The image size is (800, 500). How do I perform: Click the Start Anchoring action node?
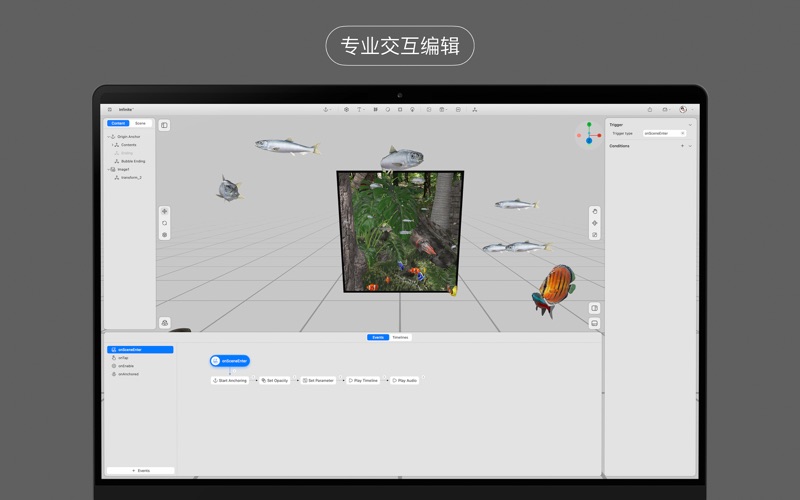tap(230, 381)
